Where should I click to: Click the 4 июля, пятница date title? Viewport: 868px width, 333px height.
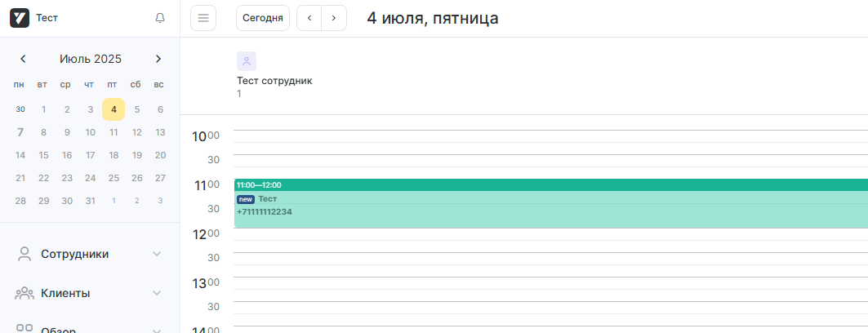pyautogui.click(x=432, y=18)
